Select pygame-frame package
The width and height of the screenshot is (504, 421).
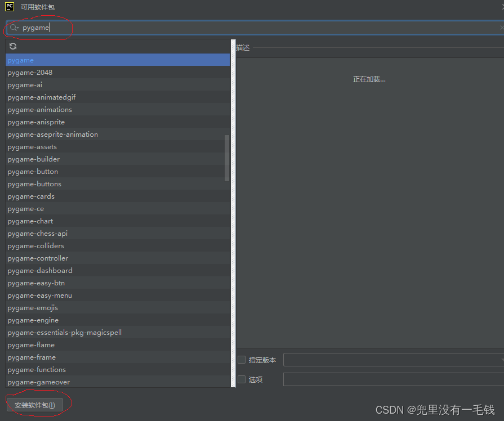click(x=118, y=357)
